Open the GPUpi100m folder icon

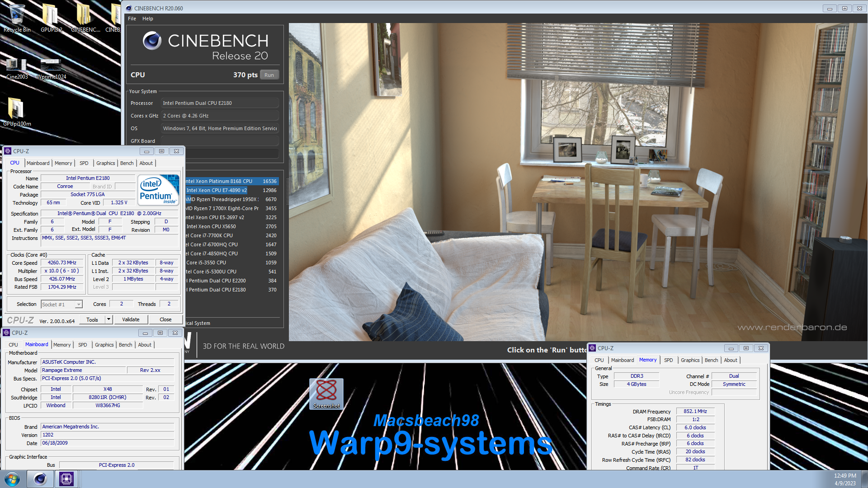pos(17,112)
